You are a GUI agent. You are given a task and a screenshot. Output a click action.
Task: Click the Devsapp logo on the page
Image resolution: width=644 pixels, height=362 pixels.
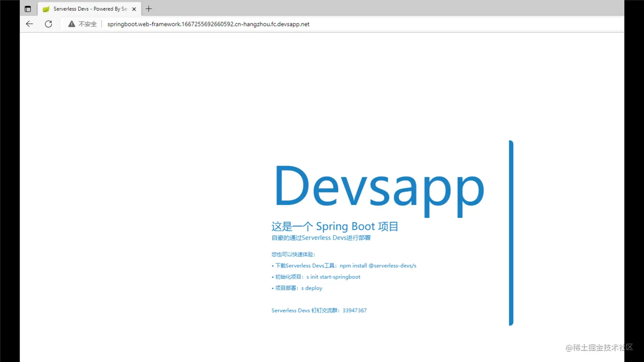[x=378, y=186]
